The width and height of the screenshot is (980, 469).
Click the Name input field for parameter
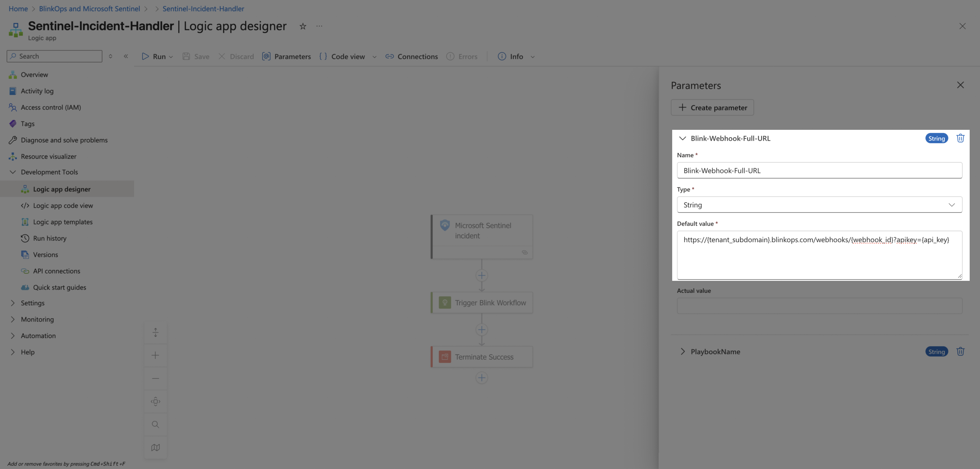pyautogui.click(x=819, y=170)
